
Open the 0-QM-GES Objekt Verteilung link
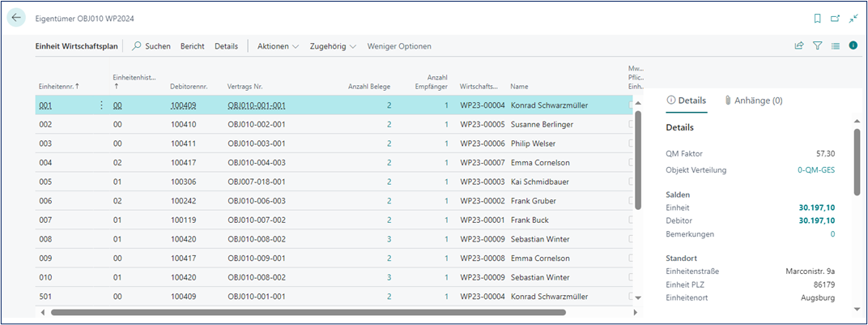[816, 170]
